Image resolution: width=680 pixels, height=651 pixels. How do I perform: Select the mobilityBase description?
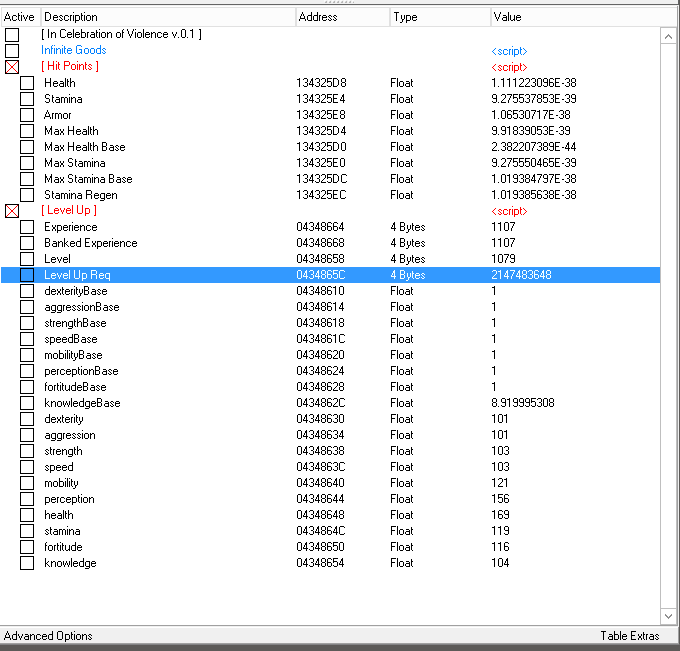73,355
